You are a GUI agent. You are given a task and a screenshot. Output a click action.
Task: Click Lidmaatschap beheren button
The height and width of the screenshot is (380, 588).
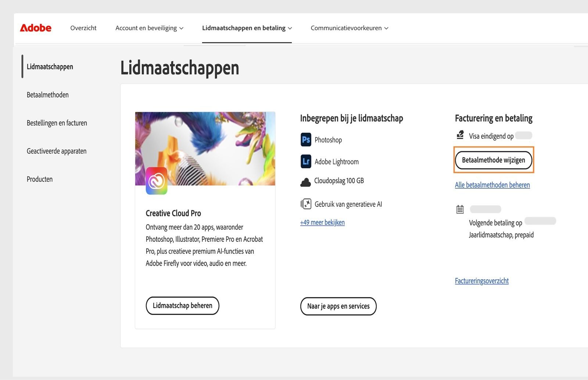click(x=183, y=306)
